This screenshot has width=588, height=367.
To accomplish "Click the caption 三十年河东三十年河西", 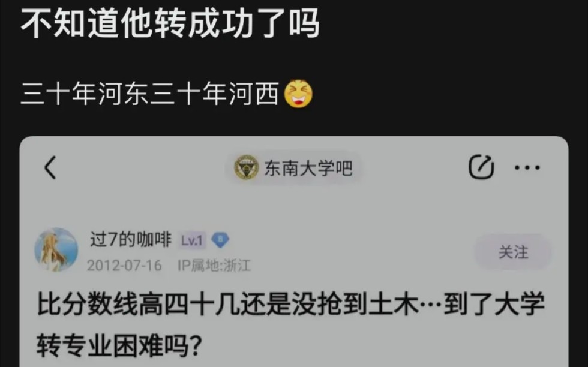I will (150, 94).
